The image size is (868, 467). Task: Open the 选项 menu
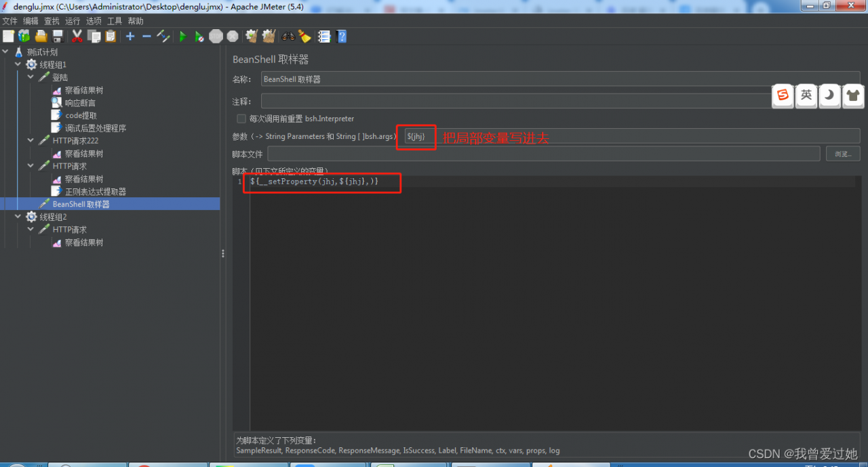point(94,21)
